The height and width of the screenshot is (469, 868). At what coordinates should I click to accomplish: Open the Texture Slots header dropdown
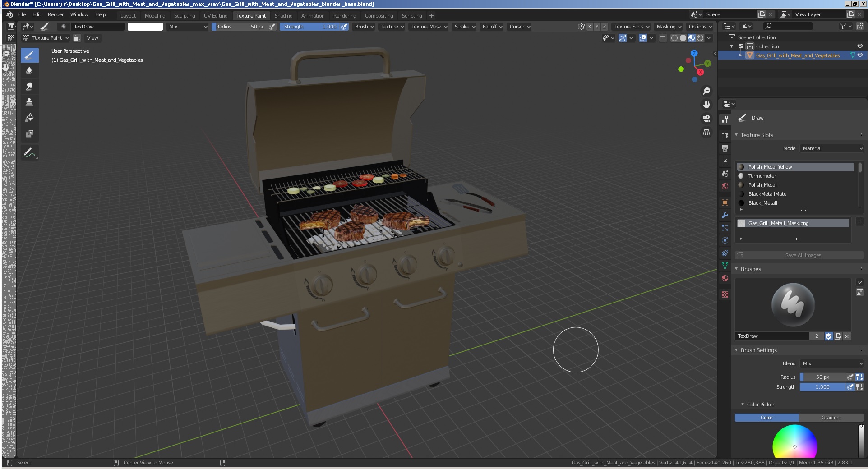tap(632, 27)
